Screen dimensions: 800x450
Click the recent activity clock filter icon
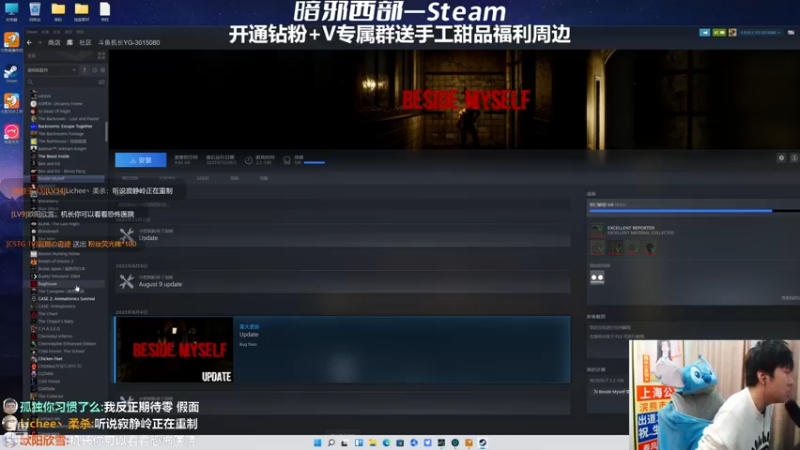tap(94, 70)
